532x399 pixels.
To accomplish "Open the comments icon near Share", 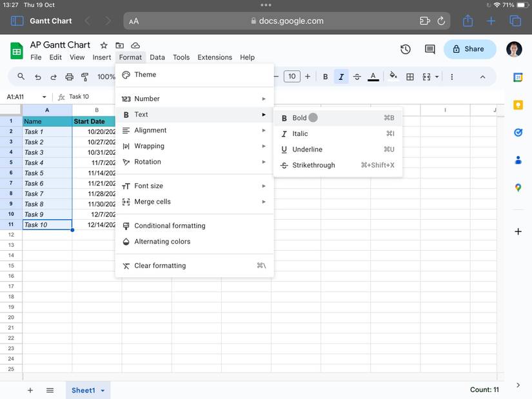I will pos(429,49).
